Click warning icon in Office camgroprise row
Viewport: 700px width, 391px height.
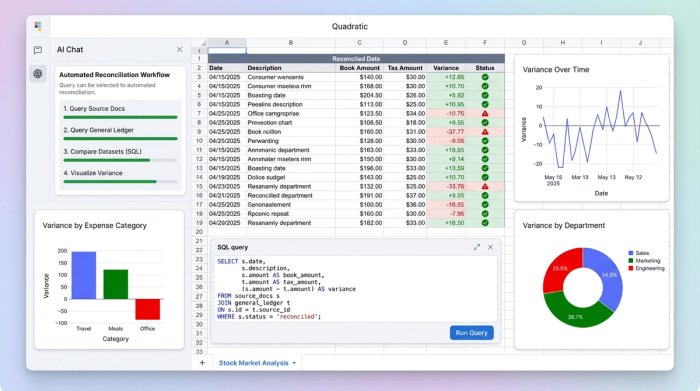485,113
